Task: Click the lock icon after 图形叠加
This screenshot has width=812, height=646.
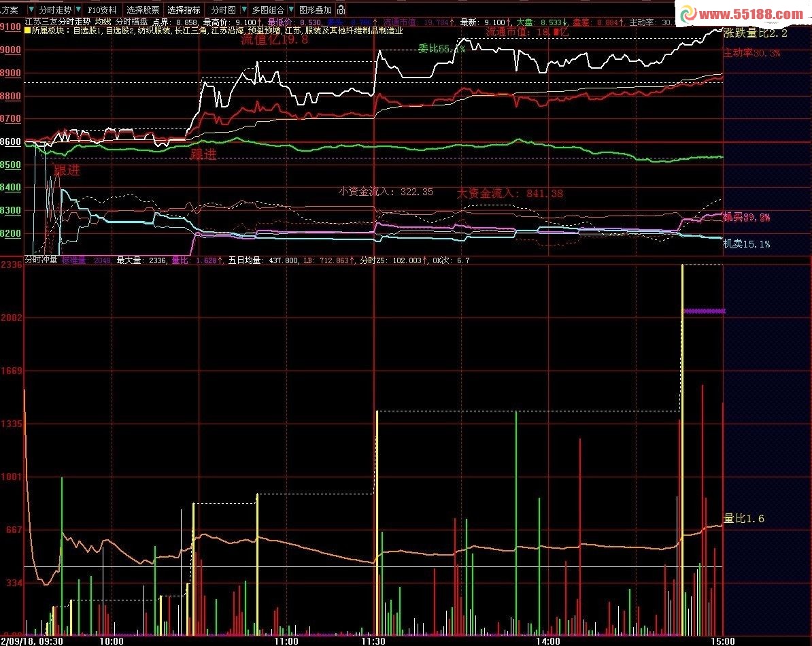Action: click(x=341, y=10)
